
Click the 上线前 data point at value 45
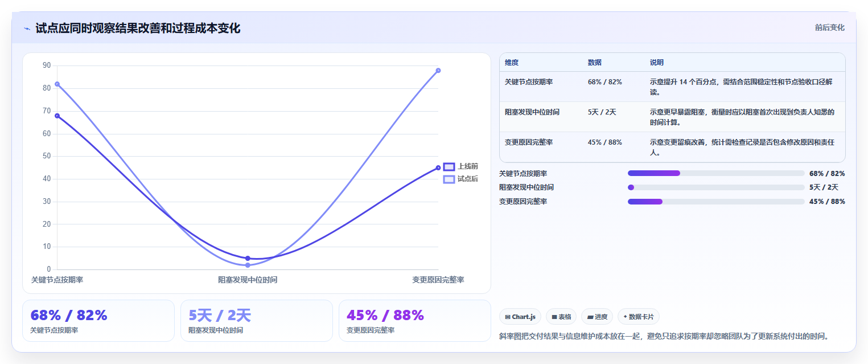[438, 167]
